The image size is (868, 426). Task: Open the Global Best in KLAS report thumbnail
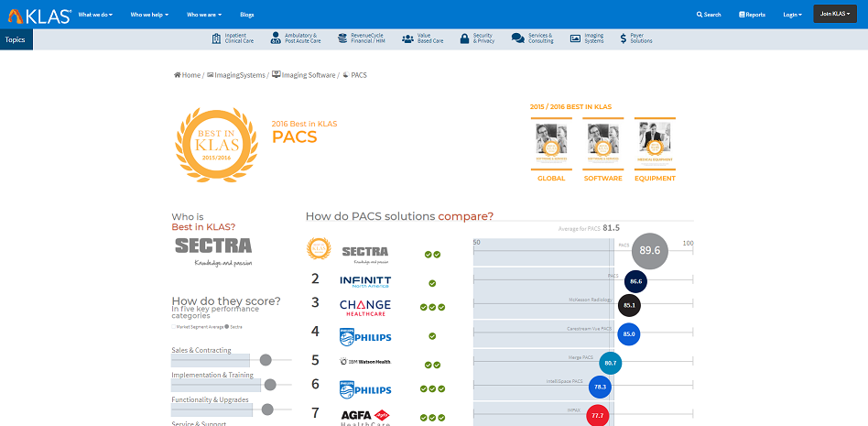551,144
